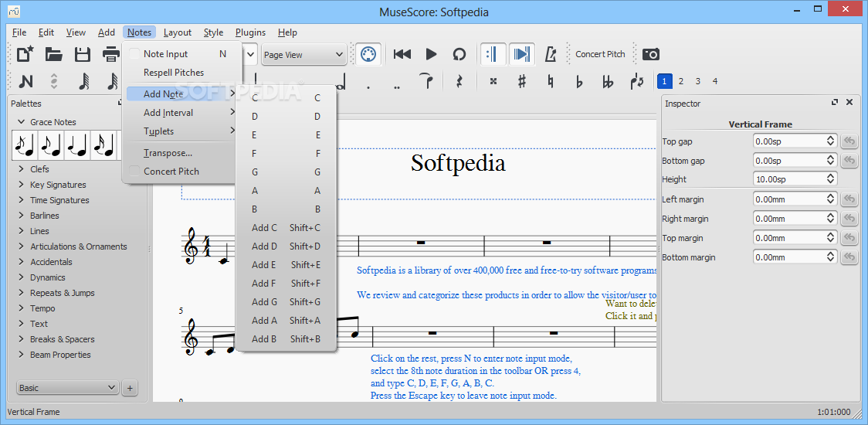The image size is (868, 425).
Task: Open the File menu
Action: tap(19, 32)
